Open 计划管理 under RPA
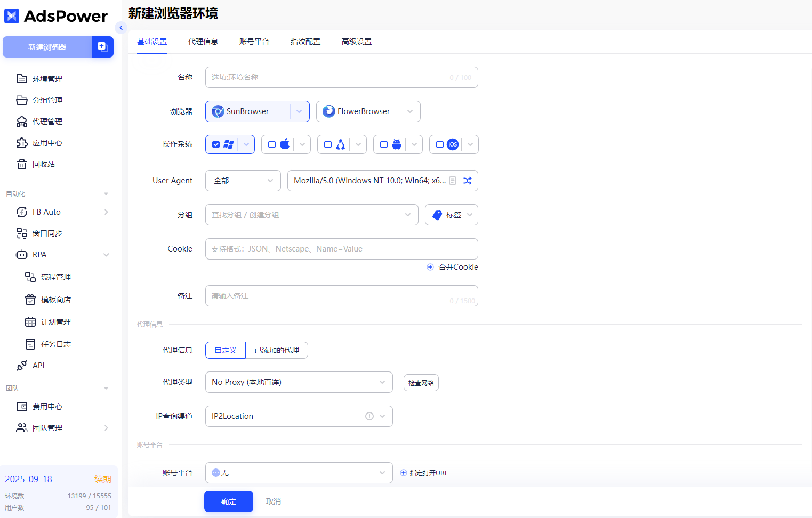 coord(55,322)
